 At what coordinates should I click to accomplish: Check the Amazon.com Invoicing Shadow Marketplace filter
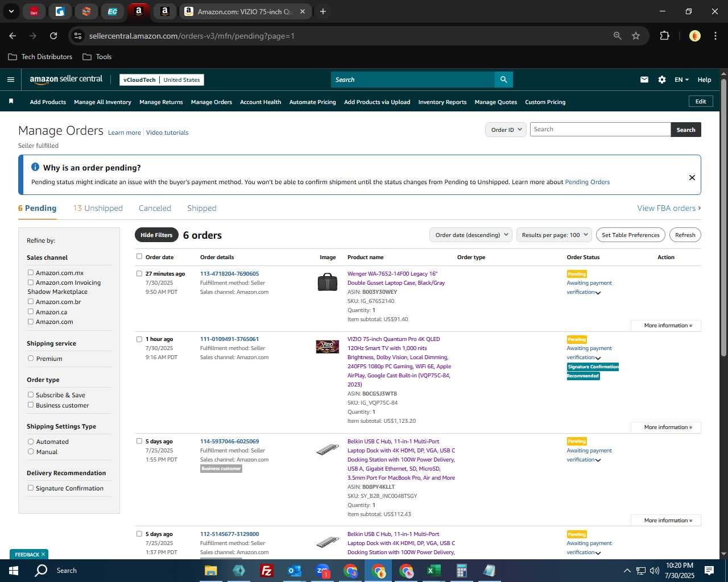[x=31, y=282]
